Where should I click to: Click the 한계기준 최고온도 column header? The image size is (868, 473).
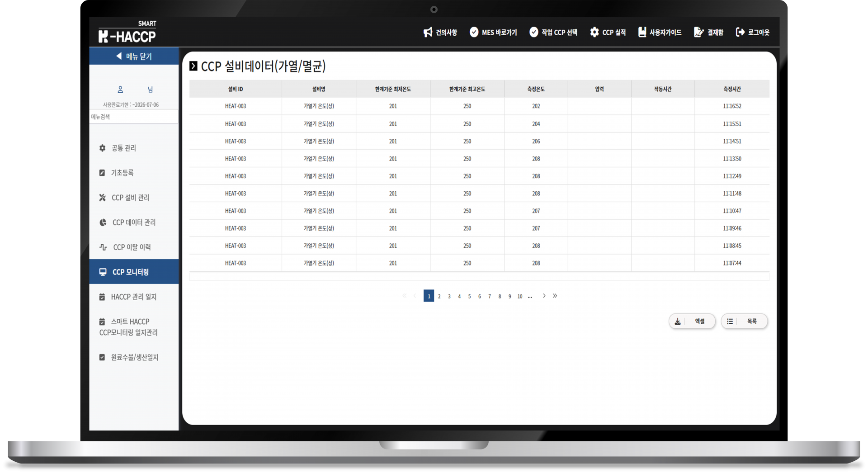point(467,89)
